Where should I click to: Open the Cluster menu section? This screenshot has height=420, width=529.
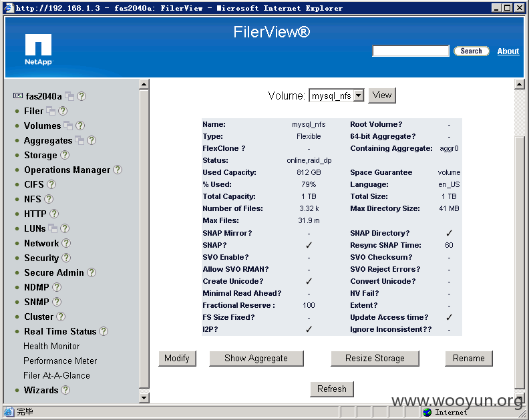click(39, 317)
